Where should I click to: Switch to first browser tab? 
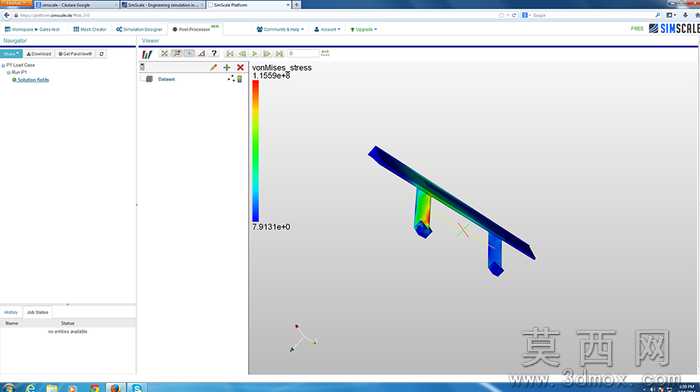click(x=76, y=4)
